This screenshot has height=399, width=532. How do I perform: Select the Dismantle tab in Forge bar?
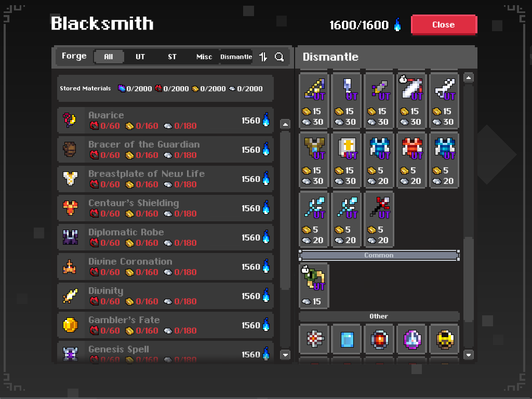[236, 57]
